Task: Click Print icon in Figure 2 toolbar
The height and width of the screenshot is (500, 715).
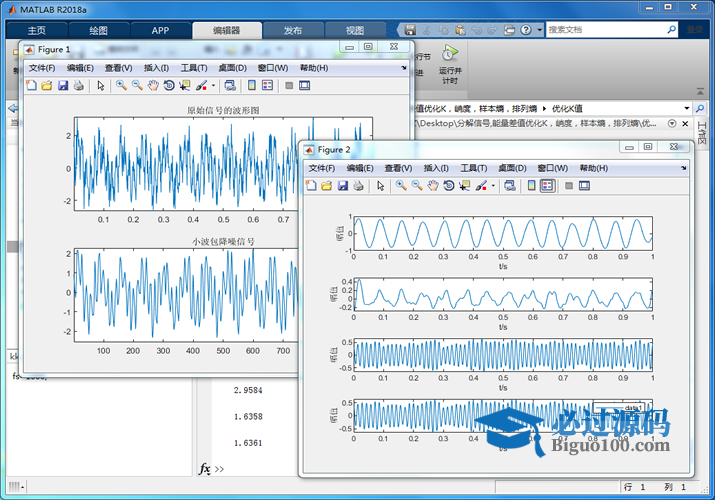Action: (359, 186)
